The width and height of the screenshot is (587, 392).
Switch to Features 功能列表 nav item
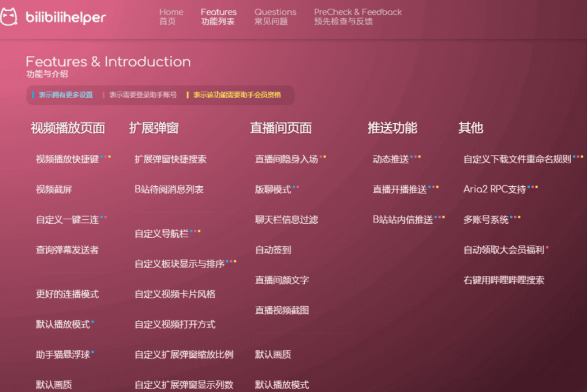(x=218, y=17)
